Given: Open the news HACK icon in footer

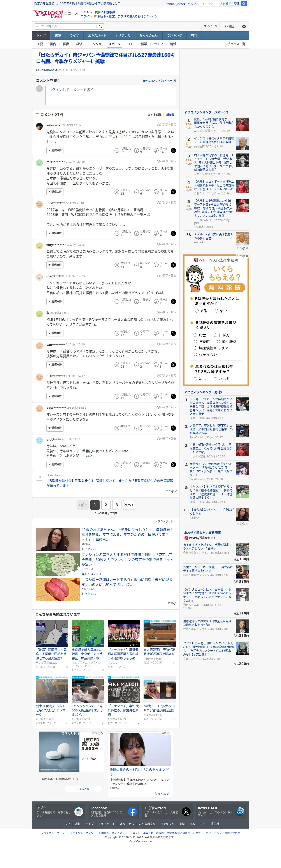Looking at the screenshot, I should 240,812.
